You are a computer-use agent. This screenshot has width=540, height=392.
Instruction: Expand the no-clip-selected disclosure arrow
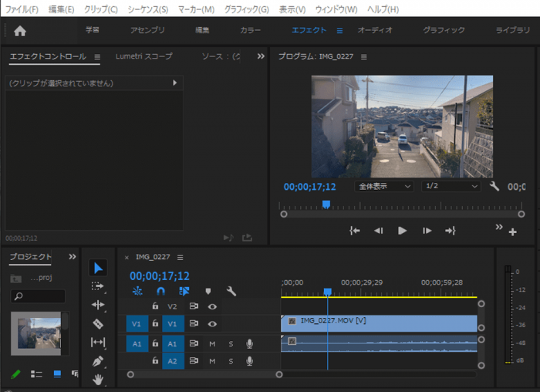pos(174,83)
